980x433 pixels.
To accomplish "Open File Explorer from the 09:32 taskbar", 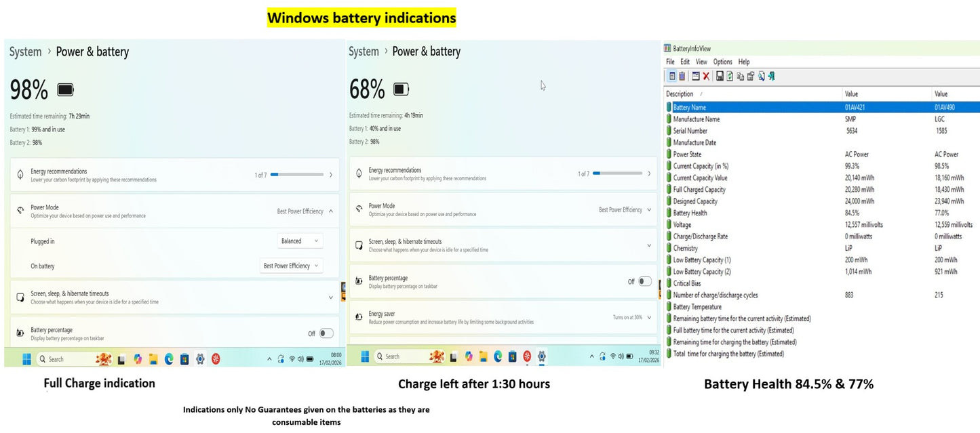I will click(484, 356).
